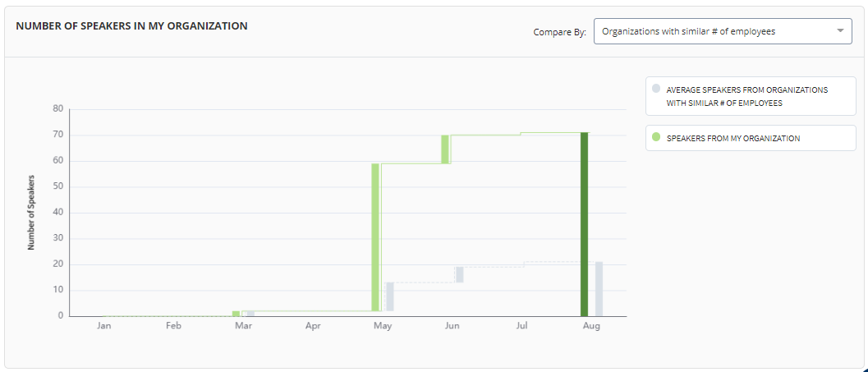
Task: Toggle Average Speakers From Organizations legend item
Action: coord(751,96)
